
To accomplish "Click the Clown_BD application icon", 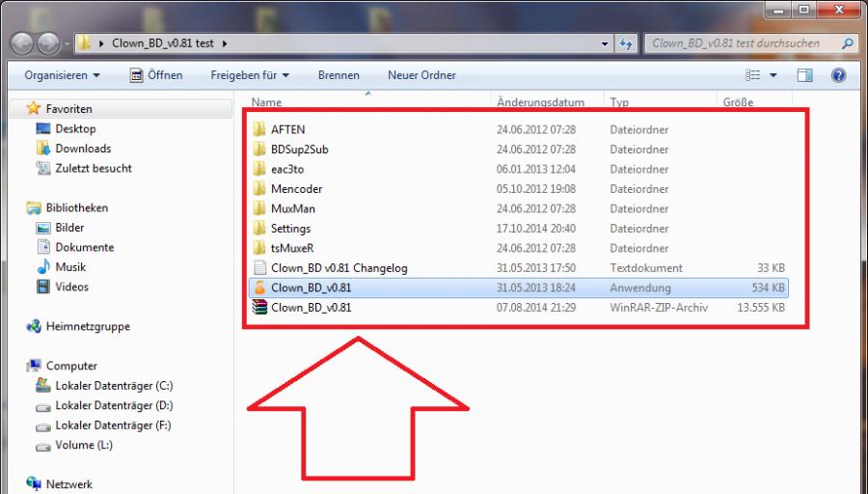I will click(x=259, y=288).
